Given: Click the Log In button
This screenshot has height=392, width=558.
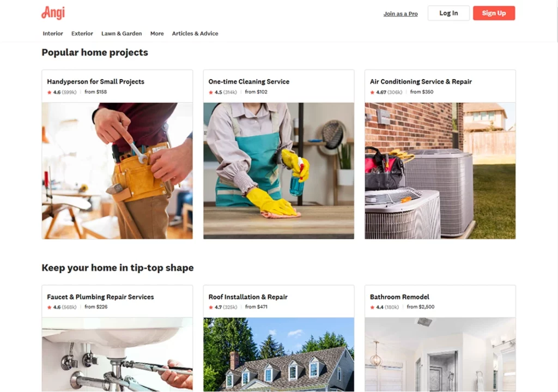Looking at the screenshot, I should (448, 13).
